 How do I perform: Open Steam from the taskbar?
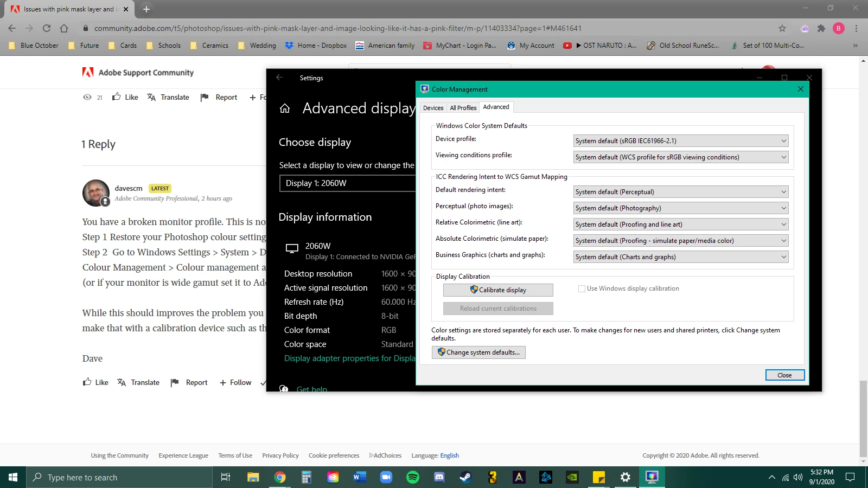[x=465, y=477]
